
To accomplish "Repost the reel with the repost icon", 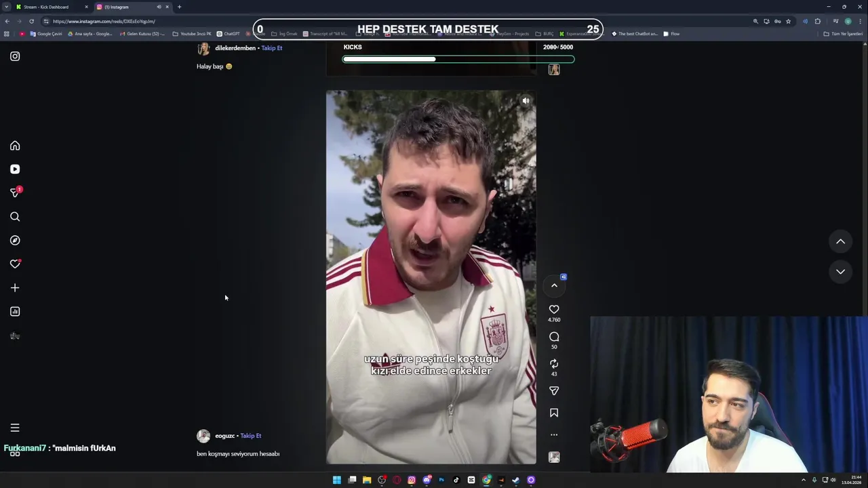I will point(554,364).
